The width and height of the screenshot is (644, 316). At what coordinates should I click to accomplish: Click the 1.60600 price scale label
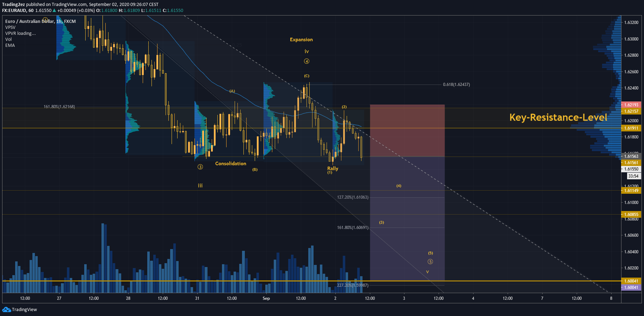(631, 235)
